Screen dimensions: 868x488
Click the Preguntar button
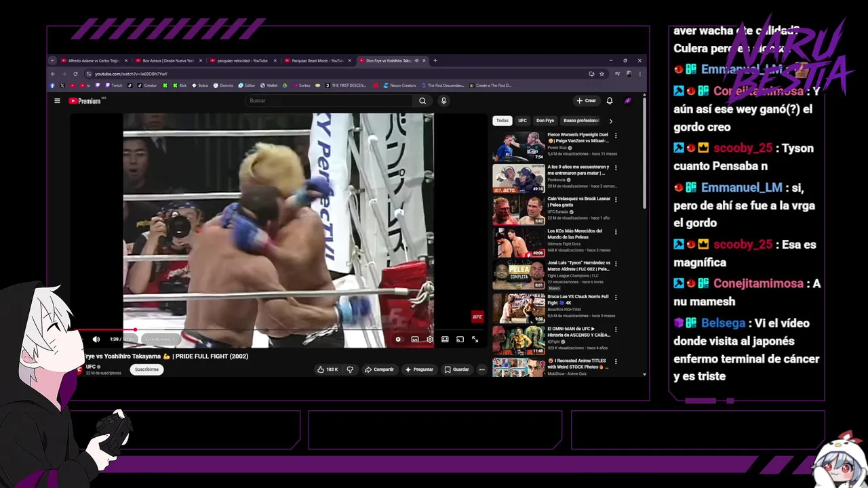(x=419, y=369)
